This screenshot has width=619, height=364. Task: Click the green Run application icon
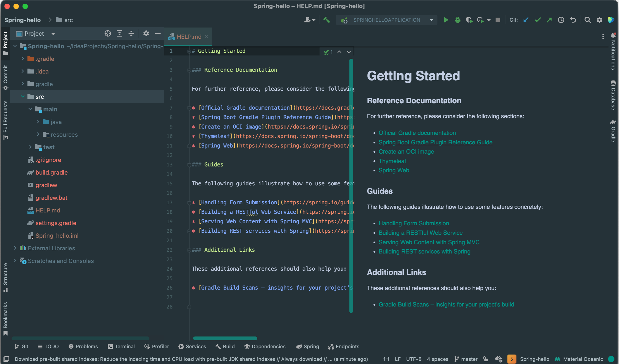point(446,20)
